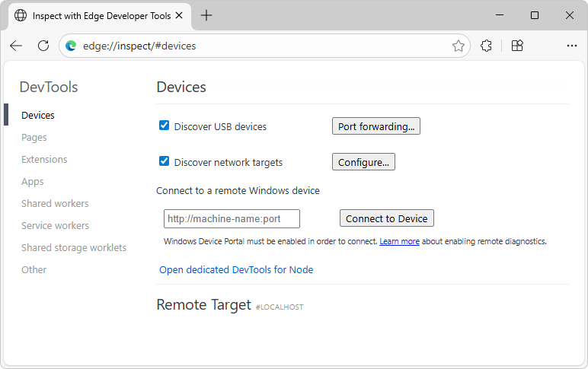The width and height of the screenshot is (588, 369).
Task: Select Pages in DevTools sidebar
Action: 34,138
